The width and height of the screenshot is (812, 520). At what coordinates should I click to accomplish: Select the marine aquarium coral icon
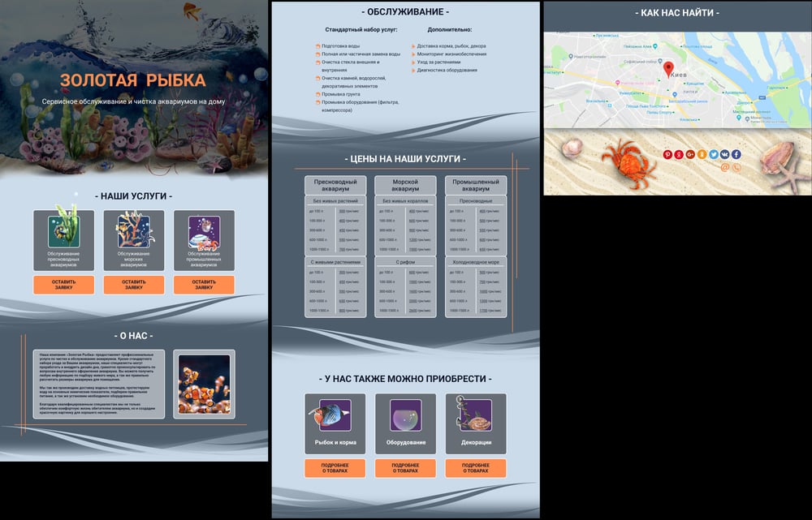coord(134,230)
